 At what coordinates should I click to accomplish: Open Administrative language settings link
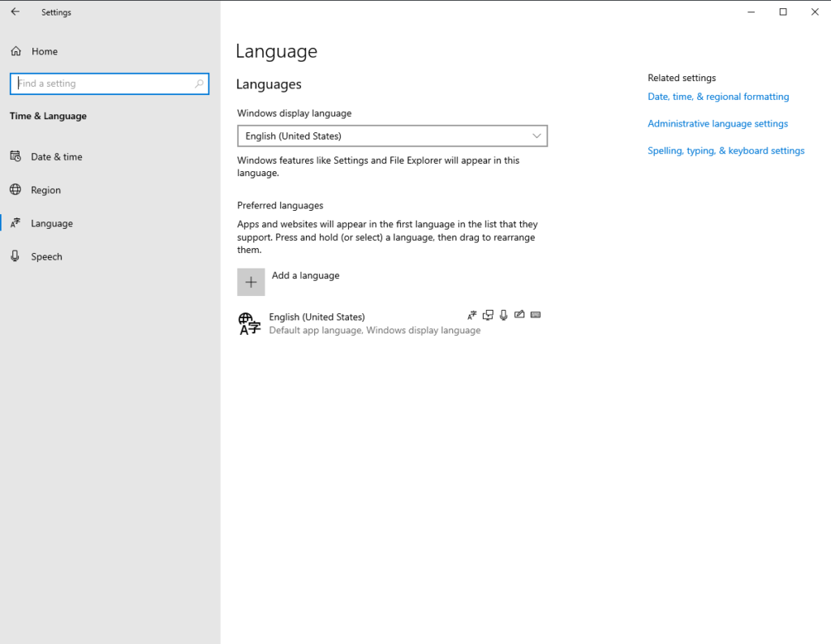pos(717,123)
